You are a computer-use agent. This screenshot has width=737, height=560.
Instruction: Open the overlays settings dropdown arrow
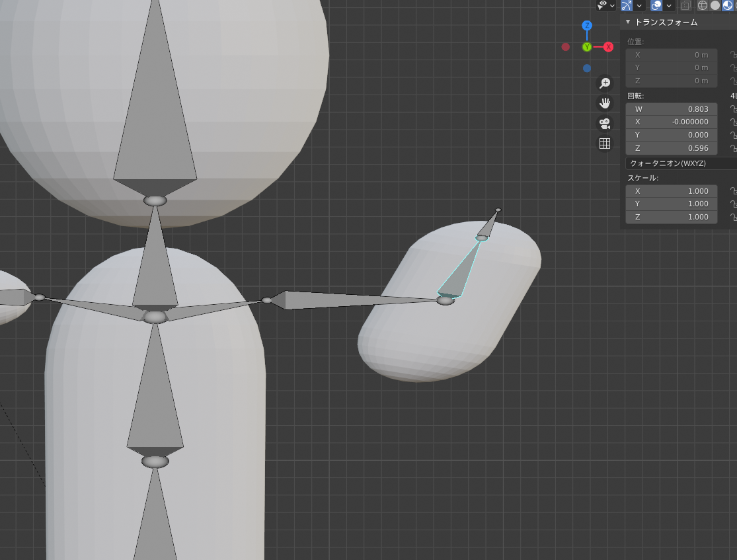668,6
